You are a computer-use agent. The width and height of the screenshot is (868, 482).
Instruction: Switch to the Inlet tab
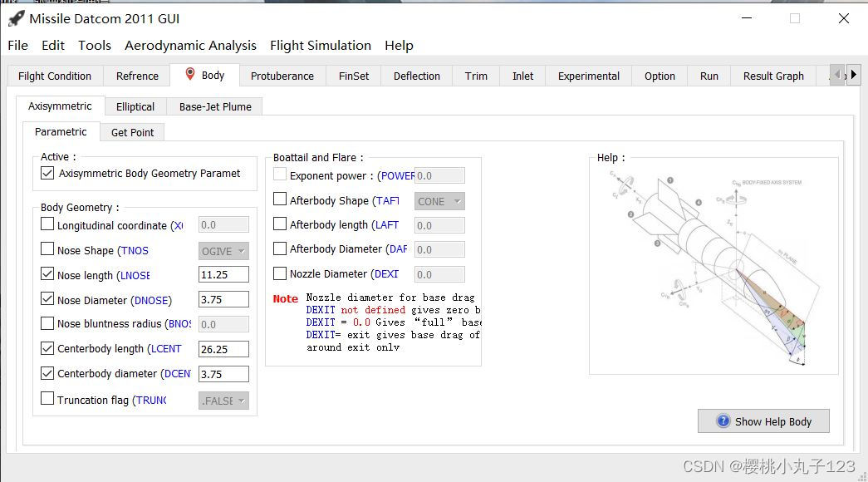[522, 76]
